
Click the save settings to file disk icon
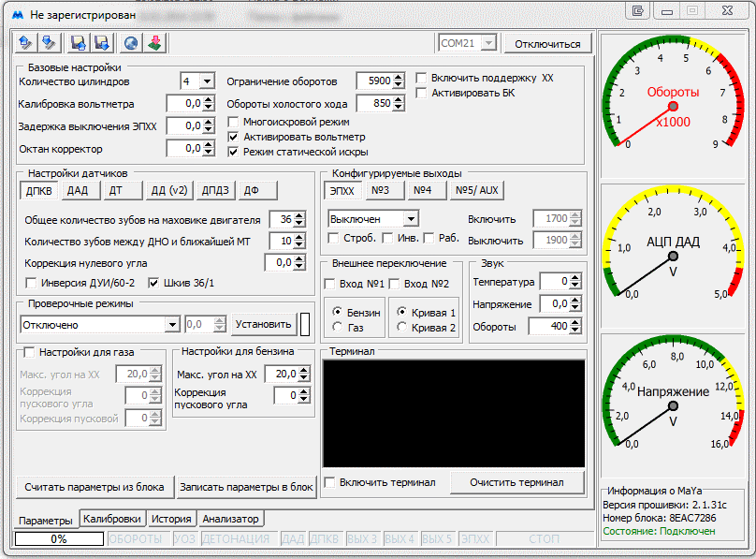[101, 43]
